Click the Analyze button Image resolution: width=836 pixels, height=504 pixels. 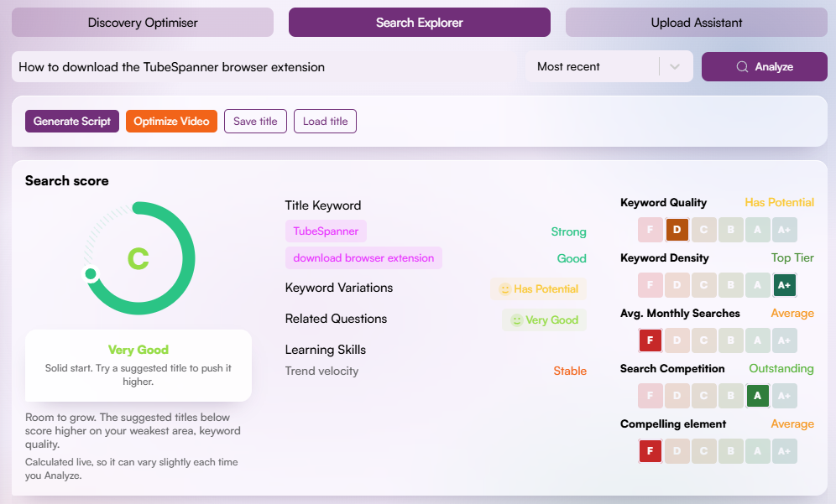pyautogui.click(x=764, y=66)
